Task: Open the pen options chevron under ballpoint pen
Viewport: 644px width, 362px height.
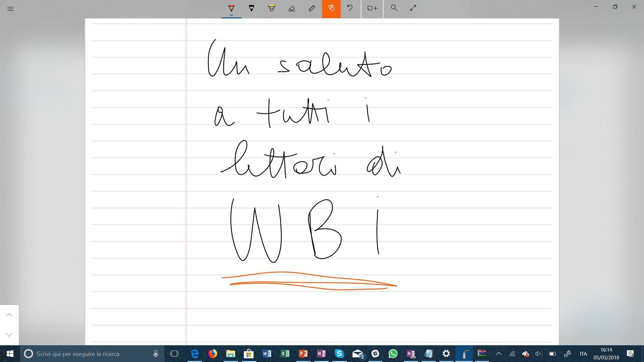Action: (231, 15)
